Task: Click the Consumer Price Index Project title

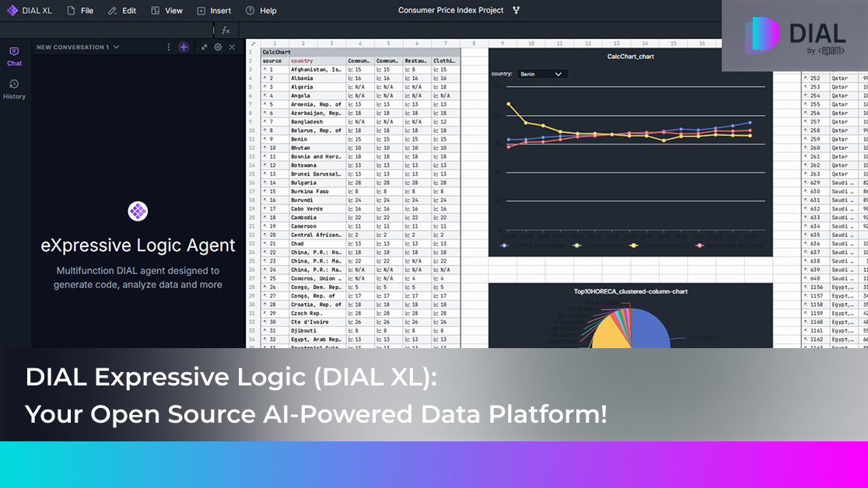Action: tap(450, 10)
